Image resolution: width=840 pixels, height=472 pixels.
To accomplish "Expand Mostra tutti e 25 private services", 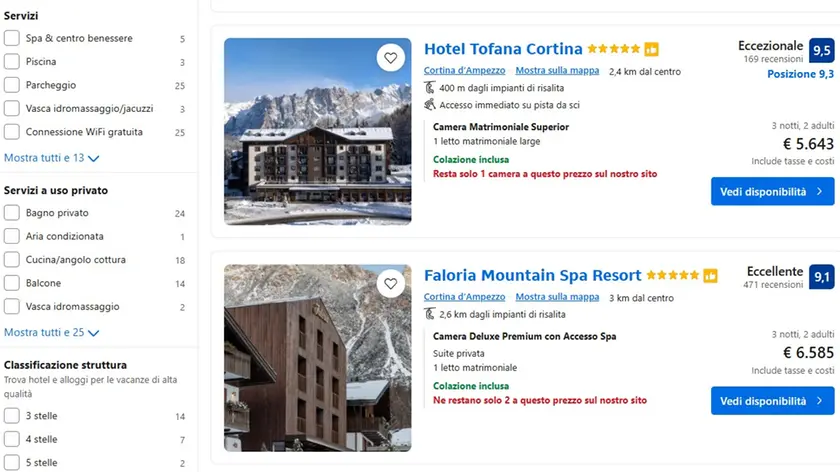I will 51,332.
